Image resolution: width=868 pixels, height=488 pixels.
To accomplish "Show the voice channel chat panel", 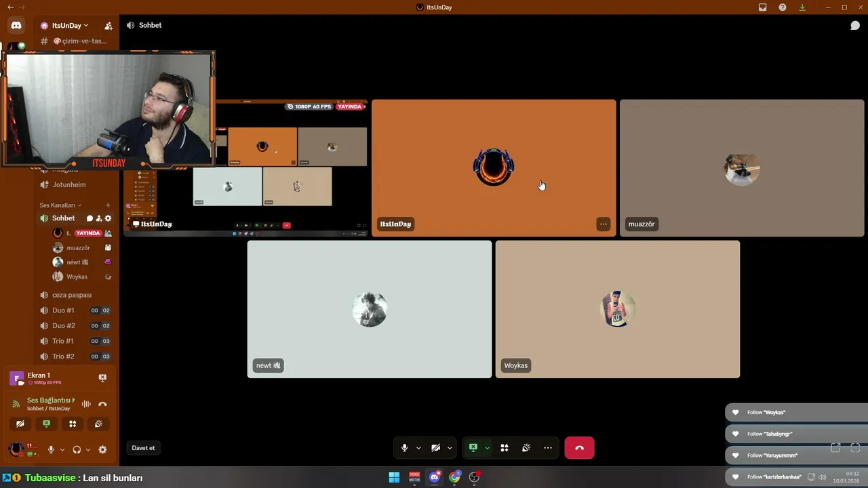I will coord(855,26).
